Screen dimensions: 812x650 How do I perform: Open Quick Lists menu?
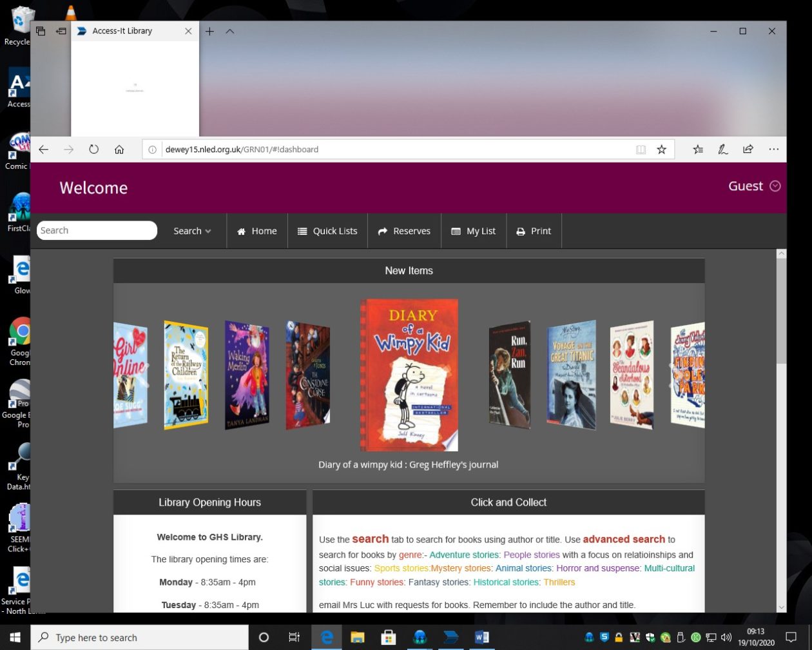point(327,231)
